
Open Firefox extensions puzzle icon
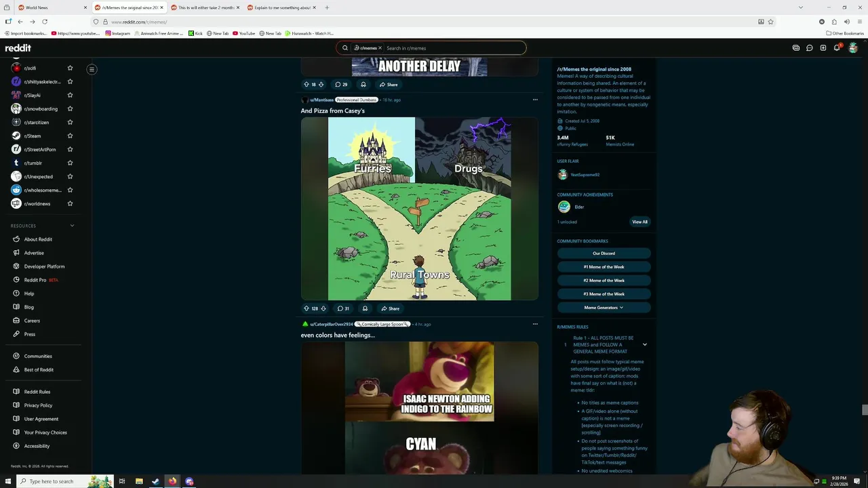coord(834,22)
